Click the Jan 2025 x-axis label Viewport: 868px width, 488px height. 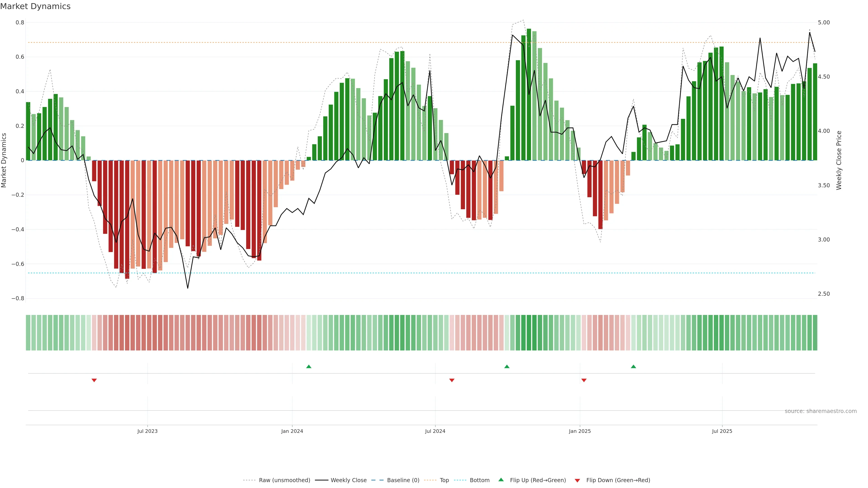(x=580, y=431)
